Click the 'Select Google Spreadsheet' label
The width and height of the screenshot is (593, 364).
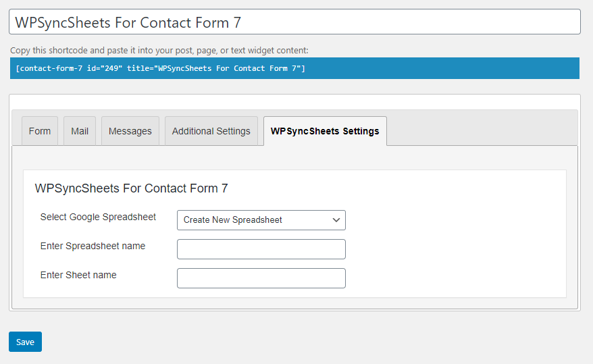tap(98, 217)
